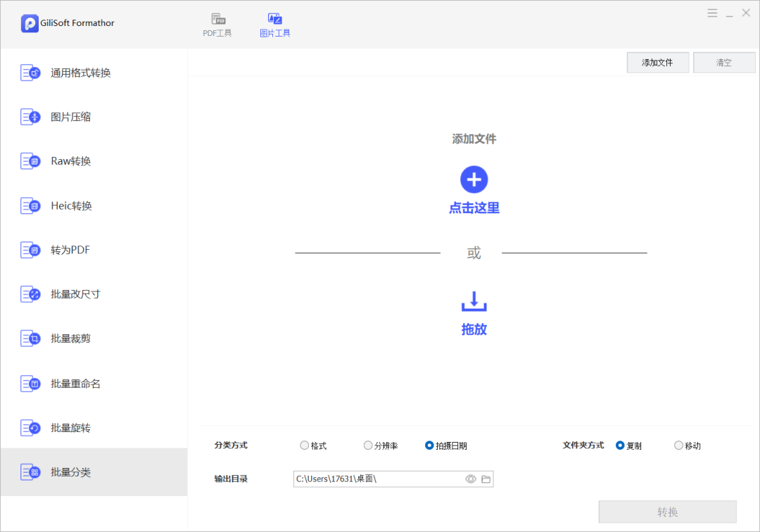The image size is (760, 532).
Task: Select the 分辨率 radio option
Action: coord(368,445)
